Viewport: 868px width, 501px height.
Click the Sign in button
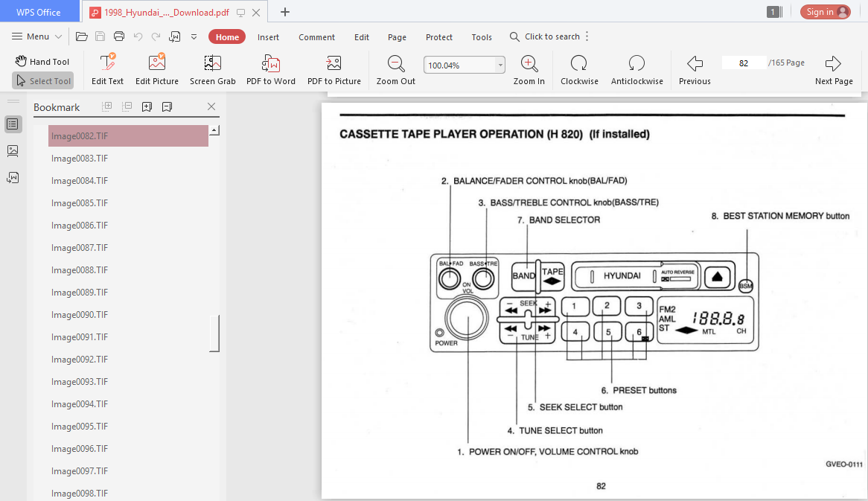pos(826,12)
